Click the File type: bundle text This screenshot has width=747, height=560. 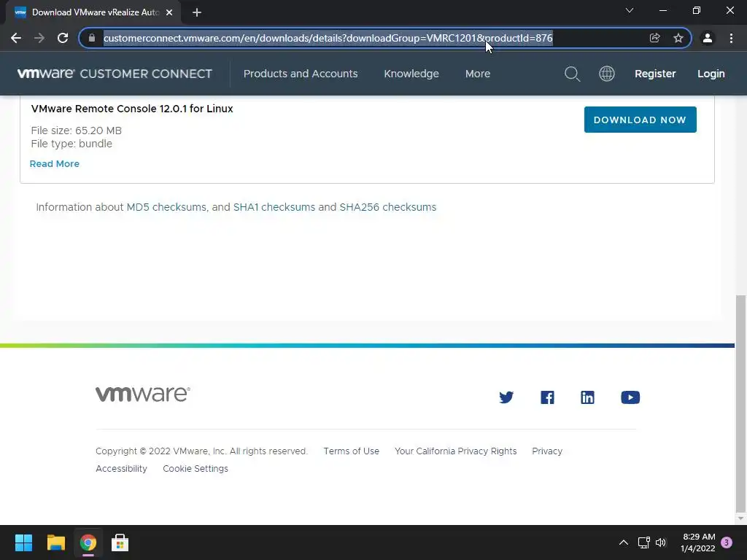[71, 144]
